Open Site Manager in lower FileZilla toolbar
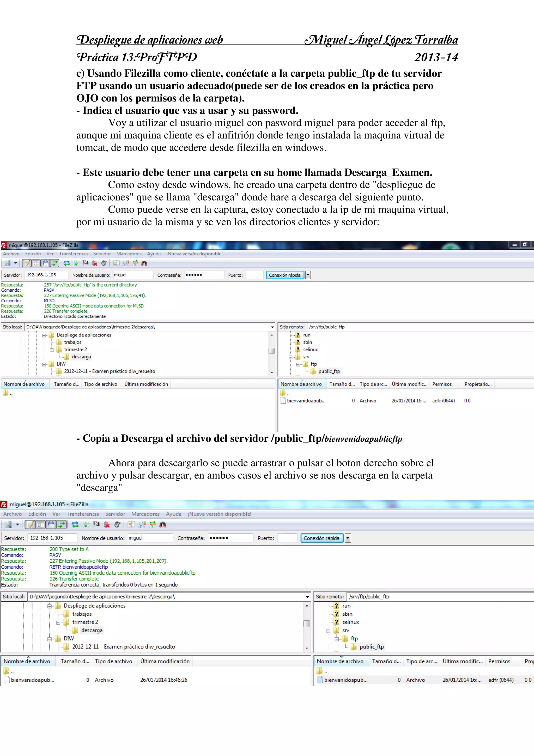Image resolution: width=534 pixels, height=756 pixels. (9, 525)
